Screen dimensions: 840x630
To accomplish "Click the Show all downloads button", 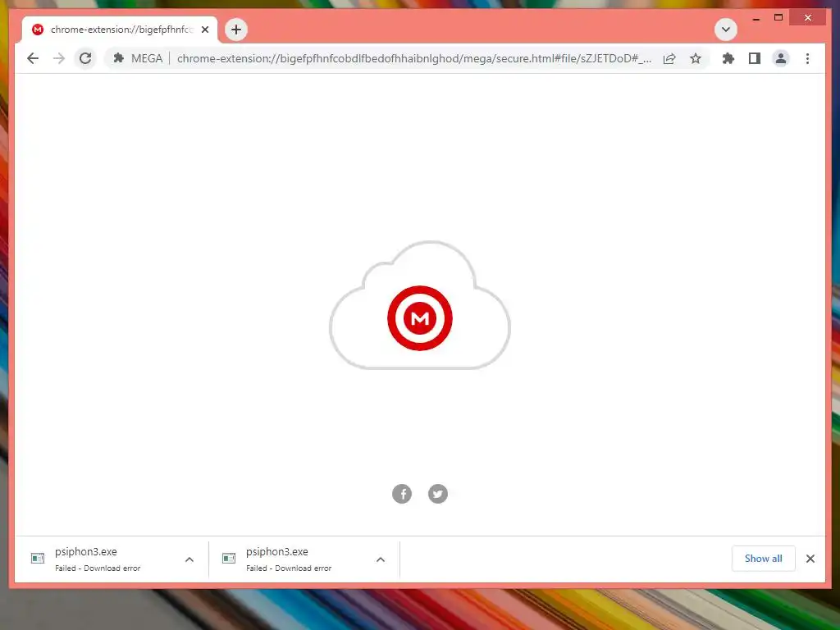I will (x=764, y=558).
